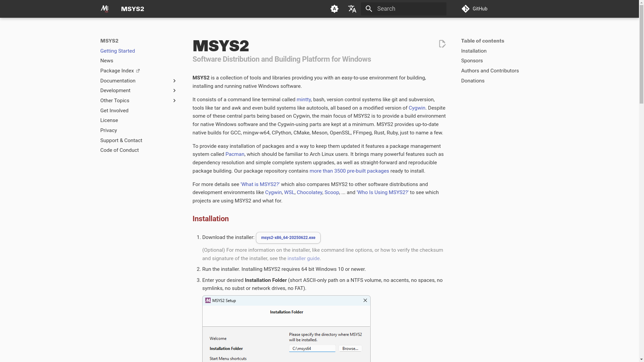This screenshot has height=362, width=644.
Task: Click the Other Topics sidebar label
Action: coord(115,101)
